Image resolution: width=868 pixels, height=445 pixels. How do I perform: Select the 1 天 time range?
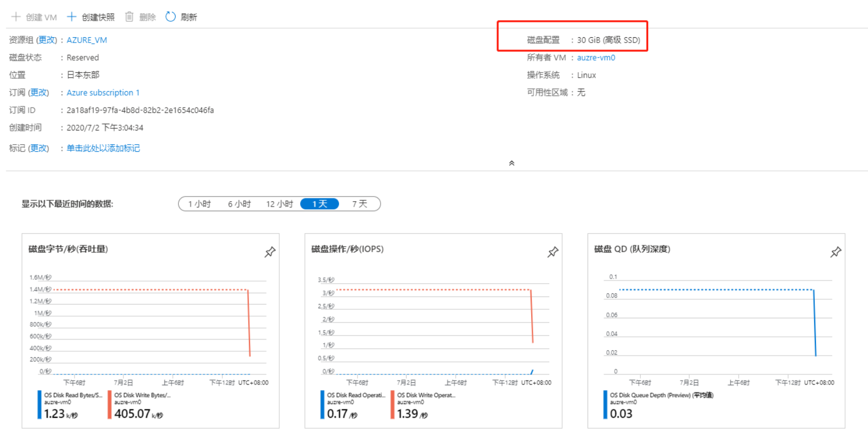coord(319,204)
